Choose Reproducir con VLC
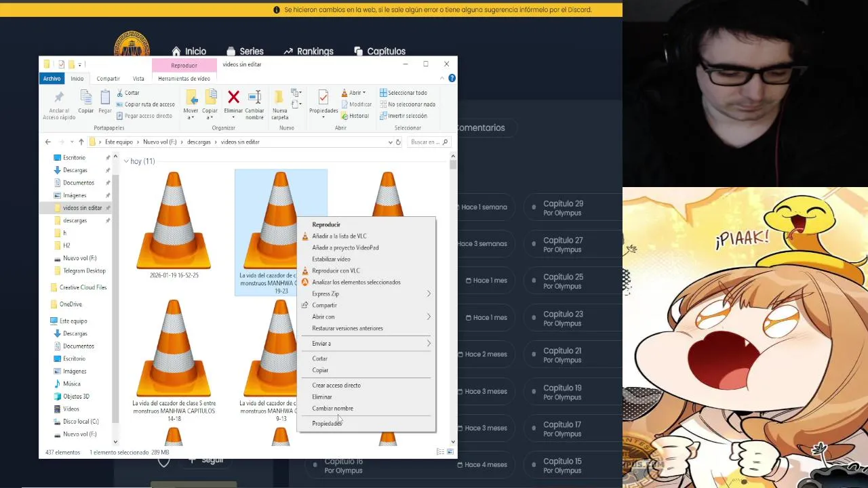Image resolution: width=868 pixels, height=488 pixels. click(336, 270)
